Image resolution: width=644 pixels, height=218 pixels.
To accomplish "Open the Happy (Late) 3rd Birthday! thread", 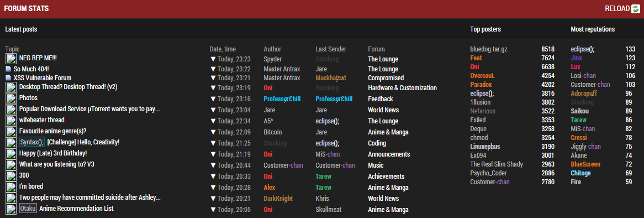I will click(x=53, y=153).
